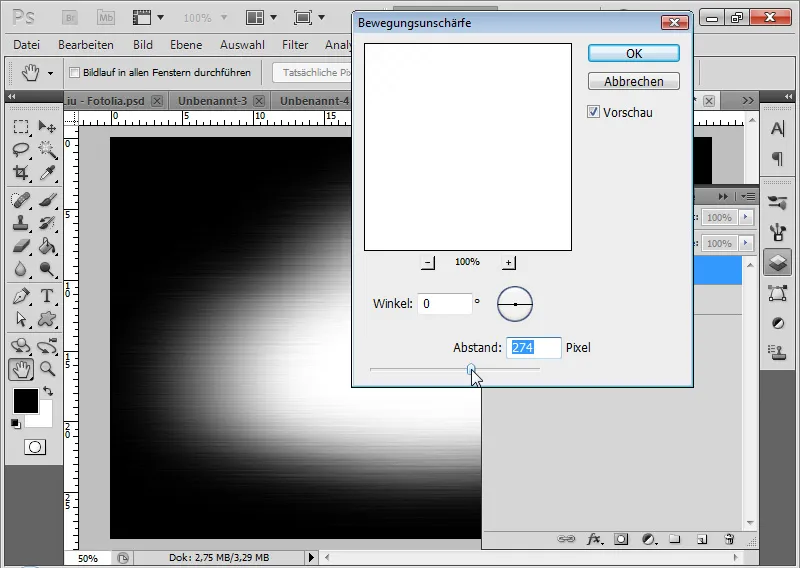Select the 3D Rotate tool

coord(20,347)
